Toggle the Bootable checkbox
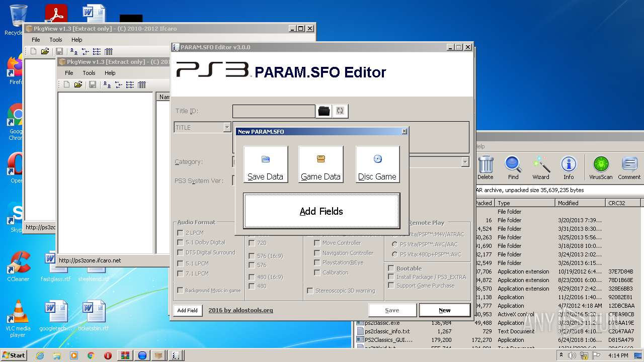This screenshot has height=362, width=644. pyautogui.click(x=391, y=268)
